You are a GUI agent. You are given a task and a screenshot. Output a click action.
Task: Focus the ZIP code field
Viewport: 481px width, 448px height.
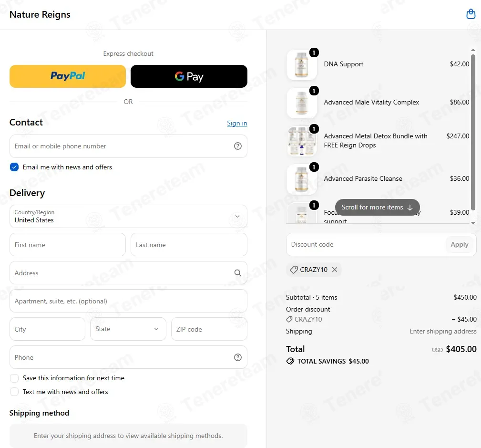[x=209, y=329]
